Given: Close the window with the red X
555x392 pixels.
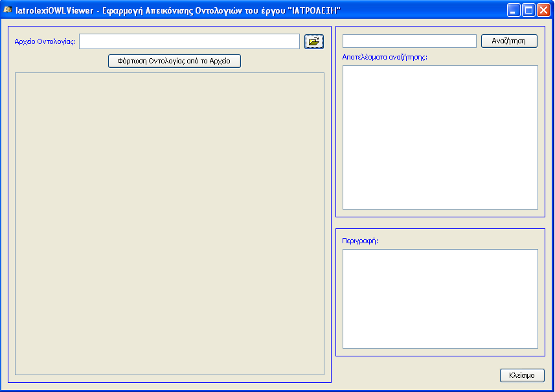Looking at the screenshot, I should 543,10.
